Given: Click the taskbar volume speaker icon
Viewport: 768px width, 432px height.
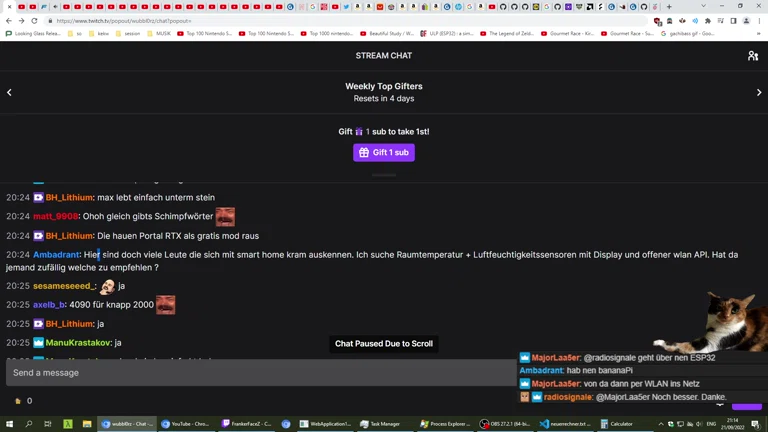Looking at the screenshot, I should click(699, 424).
